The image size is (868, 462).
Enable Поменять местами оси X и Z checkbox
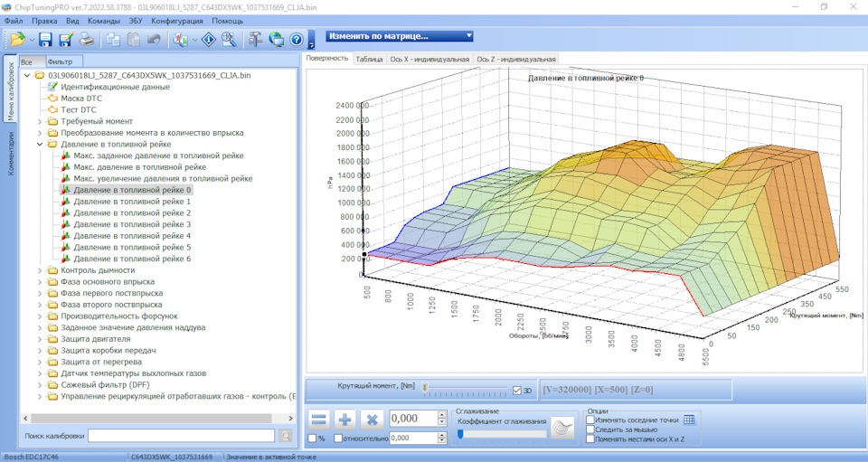click(x=590, y=438)
